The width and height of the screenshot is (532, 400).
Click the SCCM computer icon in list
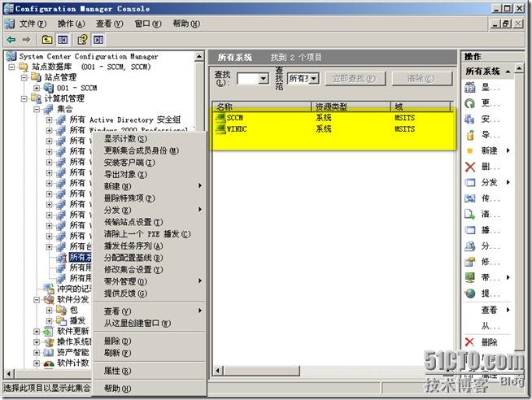(220, 118)
